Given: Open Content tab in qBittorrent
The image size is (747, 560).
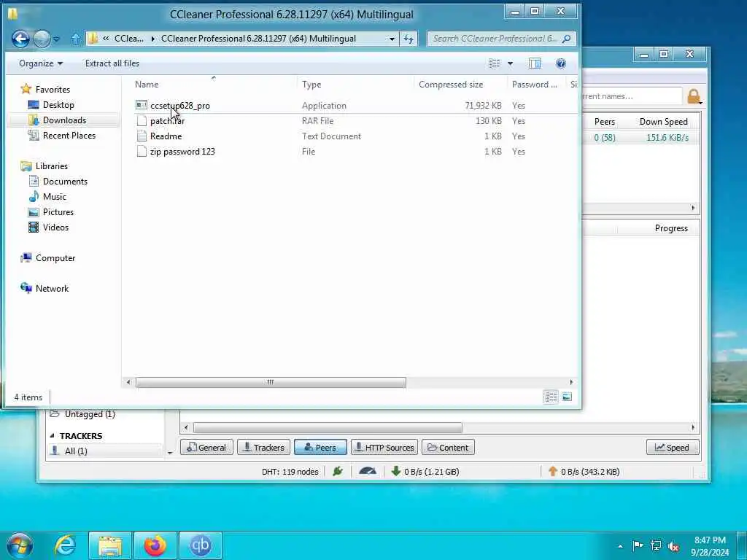Looking at the screenshot, I should pyautogui.click(x=448, y=447).
